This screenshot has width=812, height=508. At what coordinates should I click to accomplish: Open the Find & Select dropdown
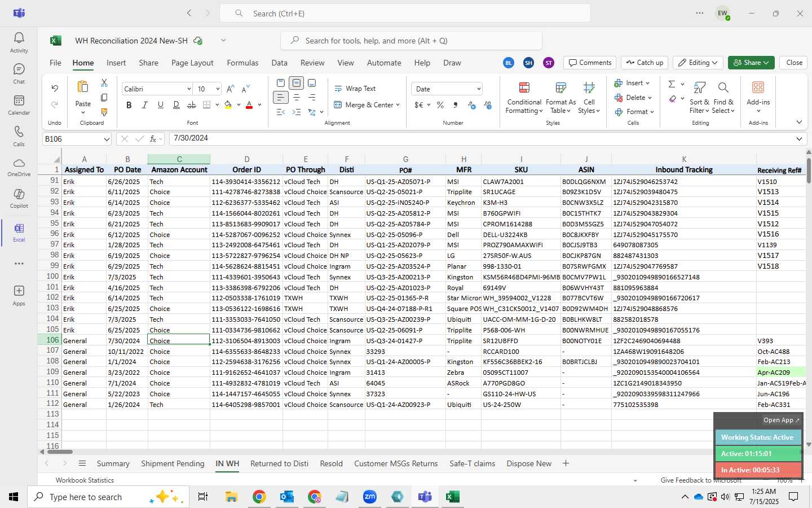point(723,97)
